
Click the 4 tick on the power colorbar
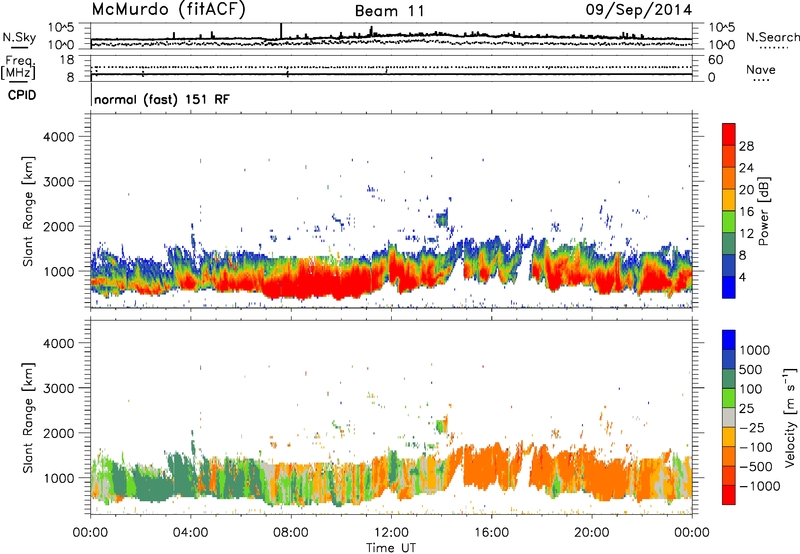point(742,278)
